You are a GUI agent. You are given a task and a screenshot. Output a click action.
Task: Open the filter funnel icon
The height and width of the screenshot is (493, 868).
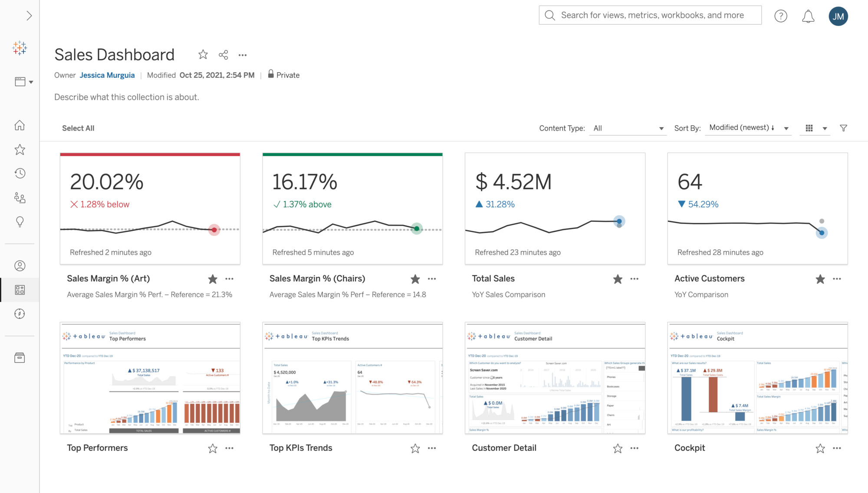click(x=843, y=128)
